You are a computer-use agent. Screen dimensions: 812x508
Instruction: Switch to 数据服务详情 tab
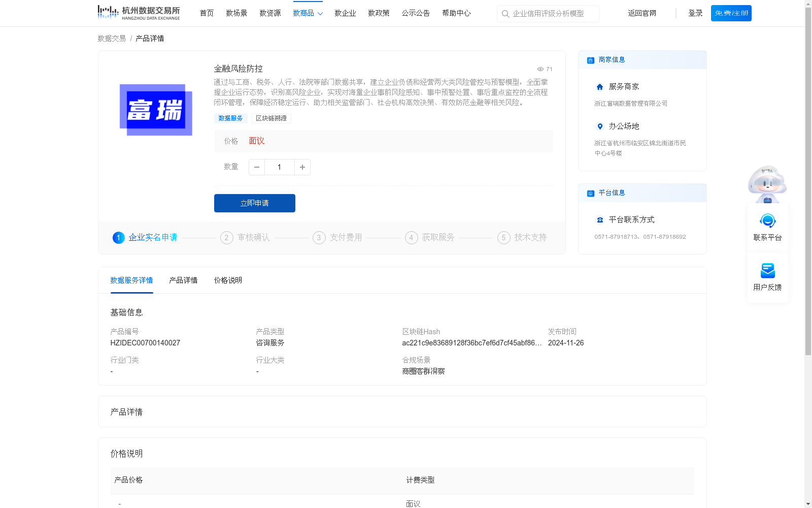131,280
